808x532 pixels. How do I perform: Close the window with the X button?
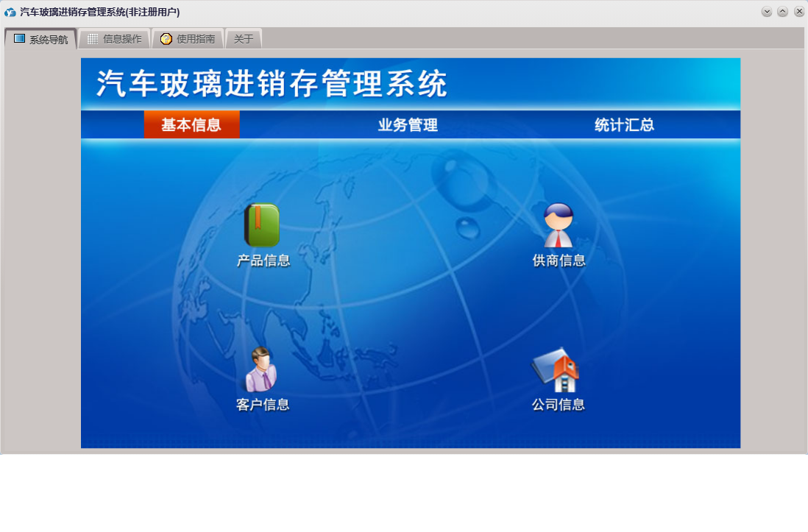click(799, 12)
